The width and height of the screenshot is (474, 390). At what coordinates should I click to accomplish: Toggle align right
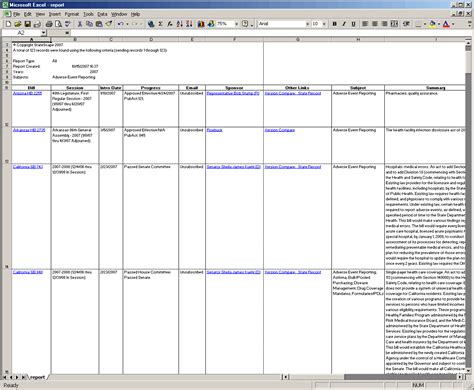[384, 24]
